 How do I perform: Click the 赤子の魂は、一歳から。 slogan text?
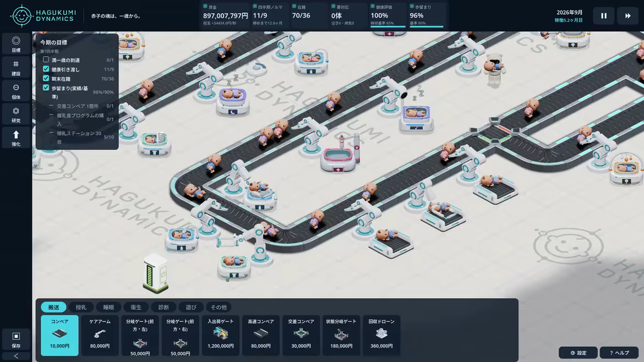116,16
